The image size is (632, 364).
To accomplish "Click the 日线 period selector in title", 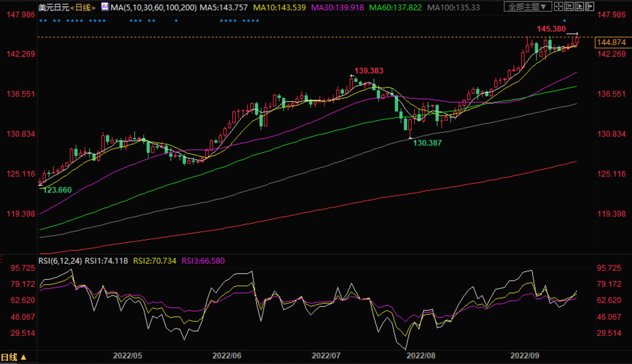I will [x=83, y=7].
